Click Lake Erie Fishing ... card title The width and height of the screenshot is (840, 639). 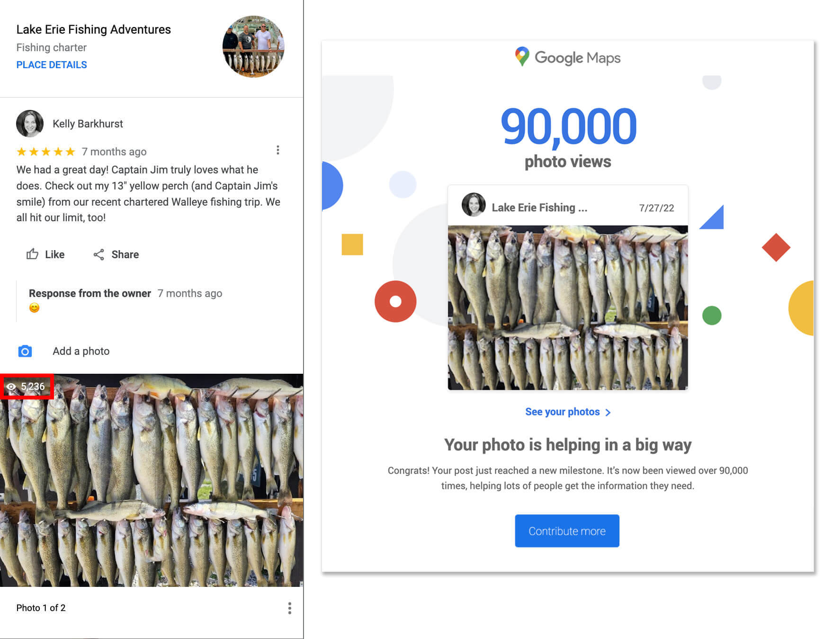click(x=539, y=207)
